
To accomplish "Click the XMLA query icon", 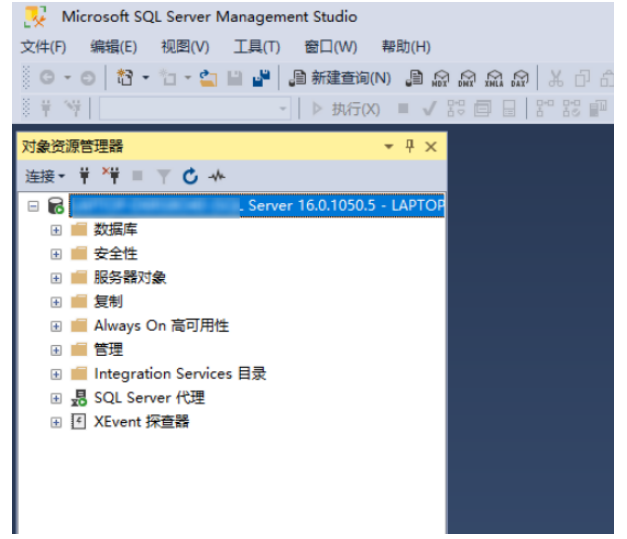I will [494, 78].
